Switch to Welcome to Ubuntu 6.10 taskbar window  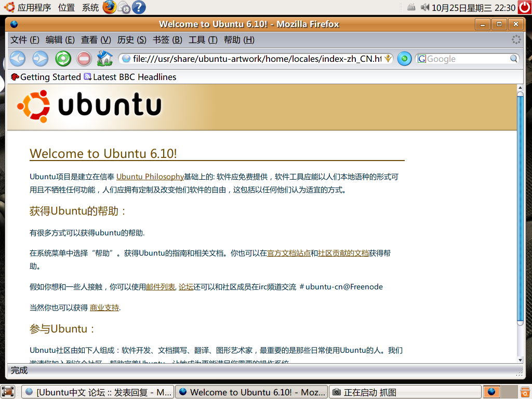click(x=251, y=392)
